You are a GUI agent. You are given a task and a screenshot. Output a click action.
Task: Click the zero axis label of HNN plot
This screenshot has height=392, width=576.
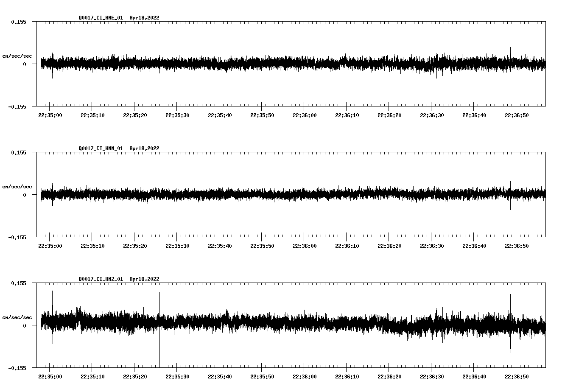pos(25,195)
